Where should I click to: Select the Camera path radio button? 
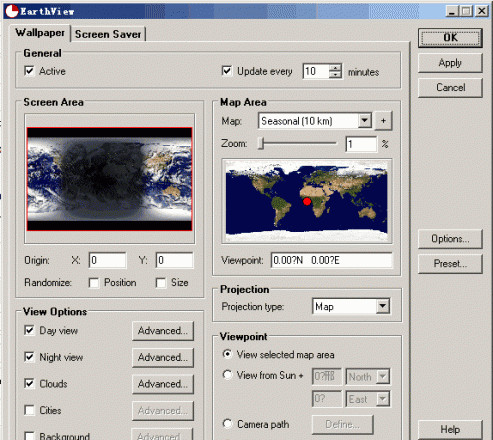point(227,424)
